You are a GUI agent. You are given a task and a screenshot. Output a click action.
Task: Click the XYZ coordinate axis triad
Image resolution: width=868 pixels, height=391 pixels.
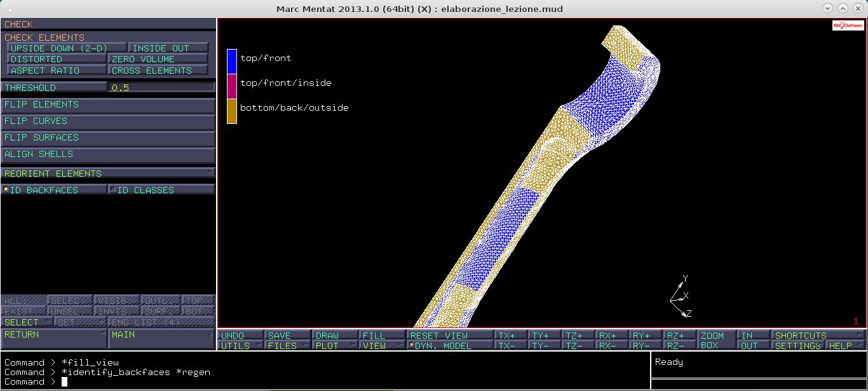pyautogui.click(x=681, y=296)
